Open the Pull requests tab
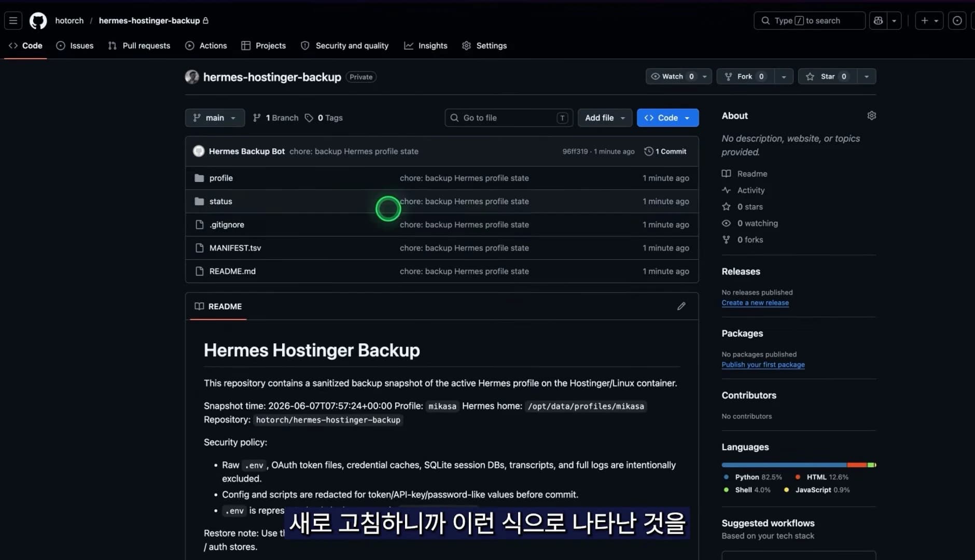 (x=139, y=46)
